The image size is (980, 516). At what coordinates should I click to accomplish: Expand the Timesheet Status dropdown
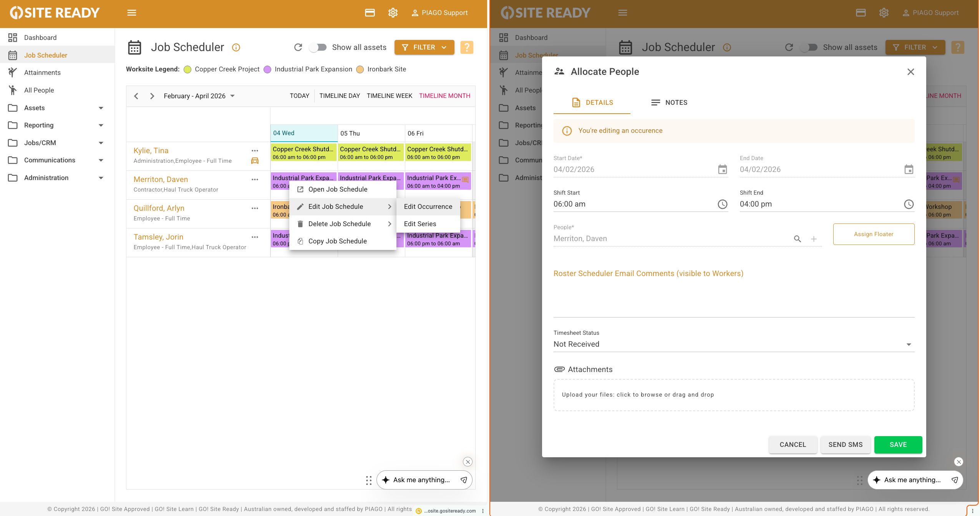coord(909,344)
